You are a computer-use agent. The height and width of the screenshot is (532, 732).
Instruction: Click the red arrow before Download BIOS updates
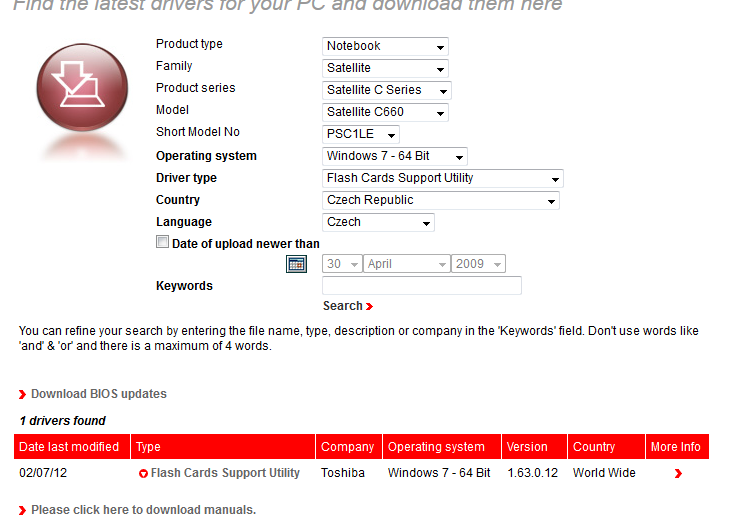pyautogui.click(x=22, y=394)
